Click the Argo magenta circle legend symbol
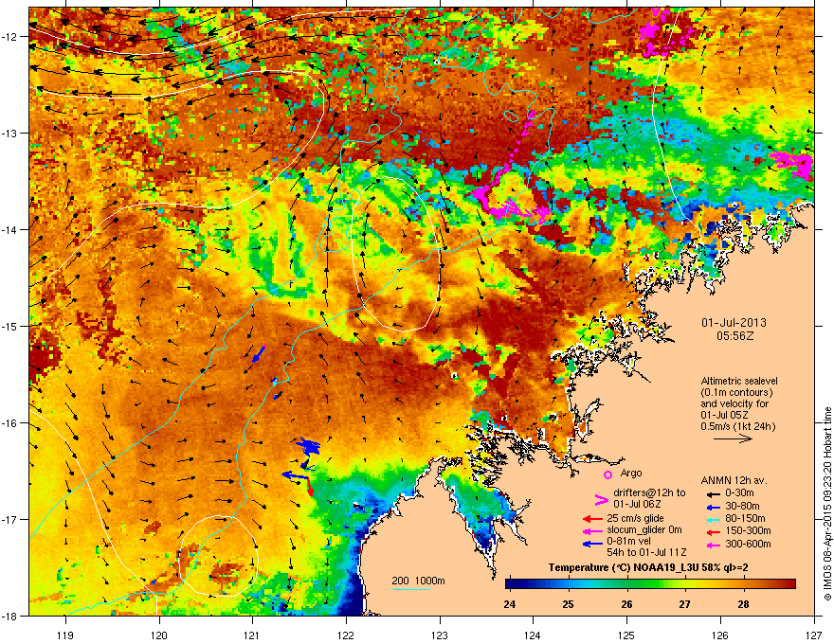The width and height of the screenshot is (834, 644). (x=607, y=474)
